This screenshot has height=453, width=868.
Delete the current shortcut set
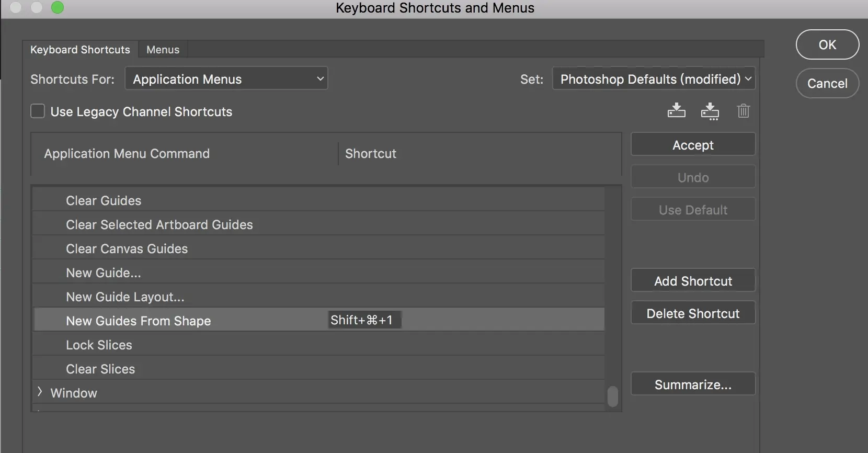(x=743, y=111)
